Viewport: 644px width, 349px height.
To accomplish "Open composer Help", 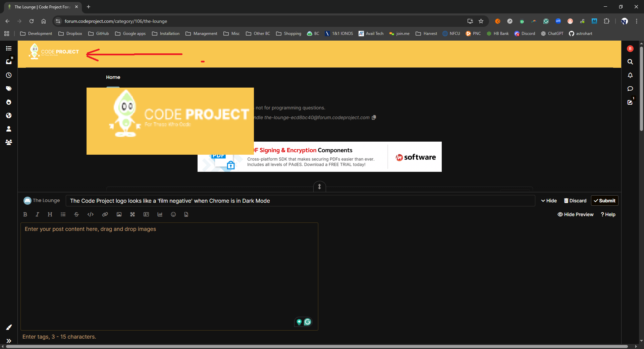I will pos(608,214).
